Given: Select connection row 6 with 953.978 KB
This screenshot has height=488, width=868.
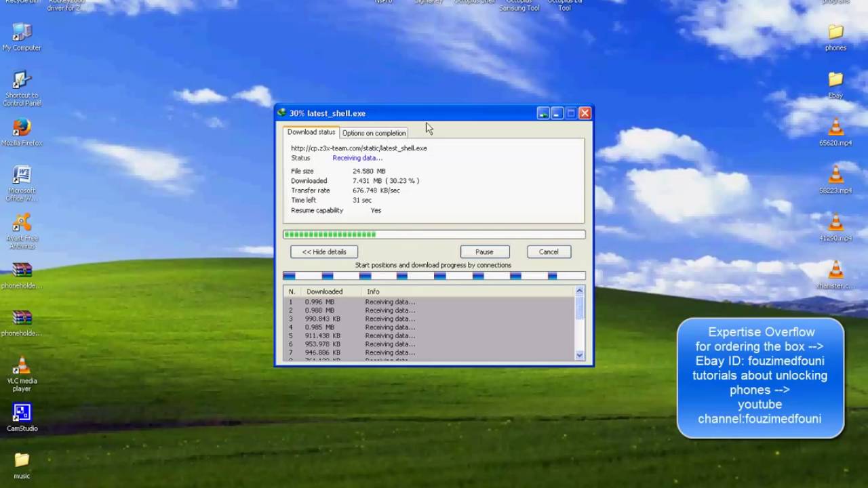Looking at the screenshot, I should (429, 344).
